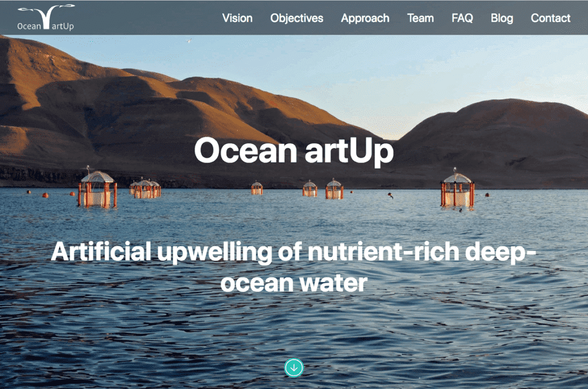This screenshot has height=389, width=588.
Task: Click the pair of mesocosms right of center
Action: [323, 189]
